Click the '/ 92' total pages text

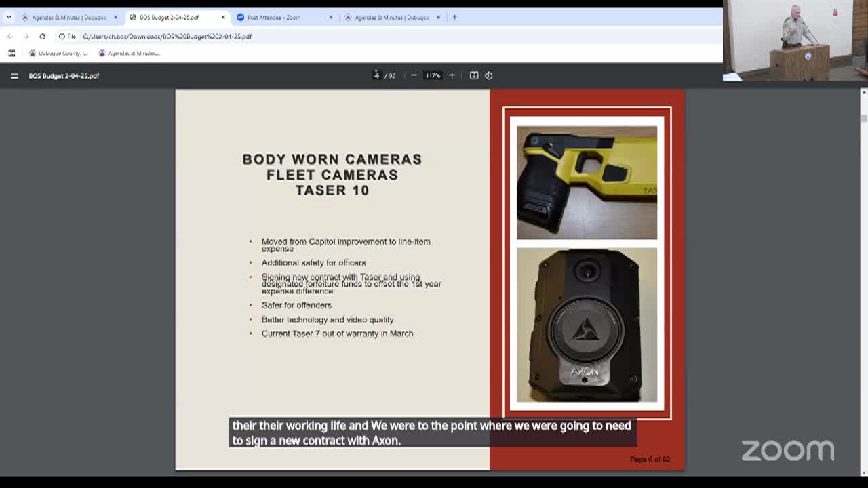point(390,75)
